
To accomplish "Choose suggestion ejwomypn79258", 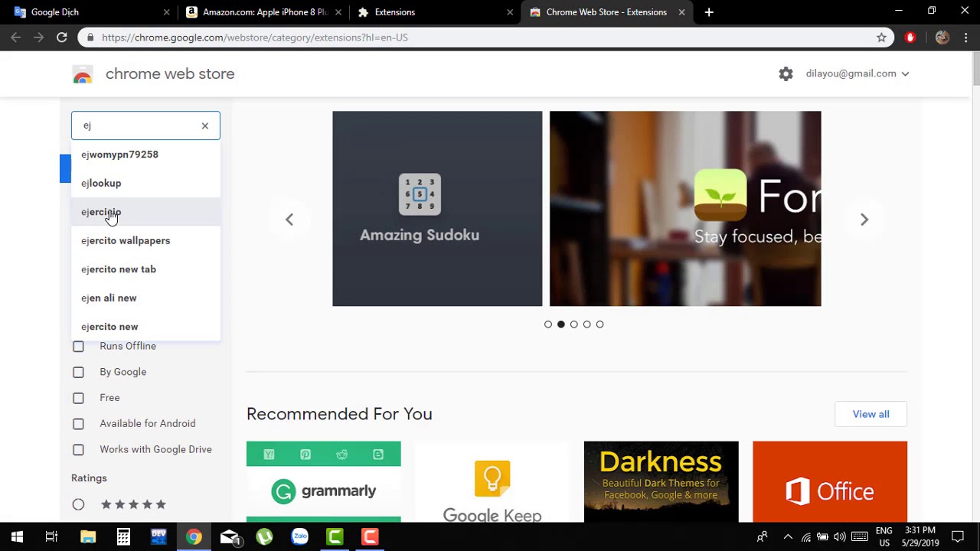I will click(145, 155).
